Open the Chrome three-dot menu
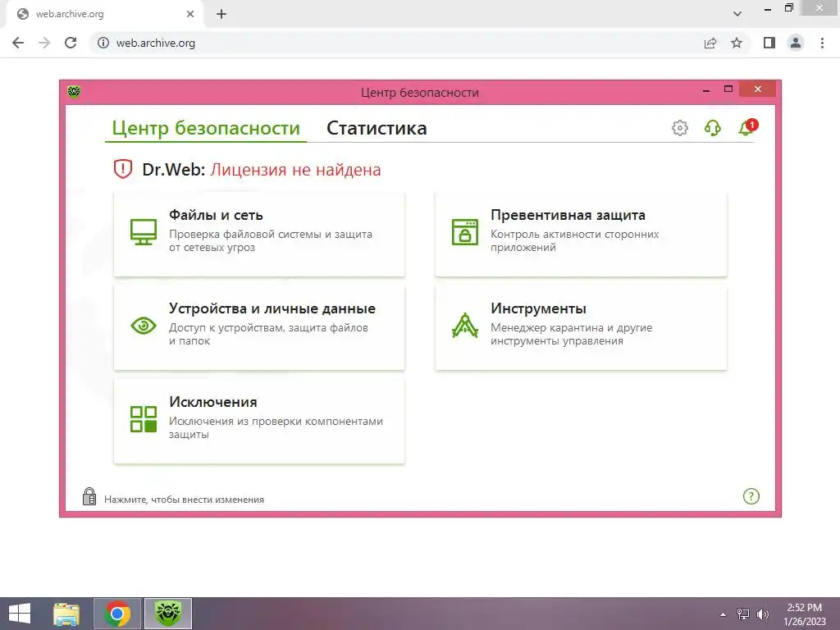Viewport: 840px width, 630px height. point(822,43)
